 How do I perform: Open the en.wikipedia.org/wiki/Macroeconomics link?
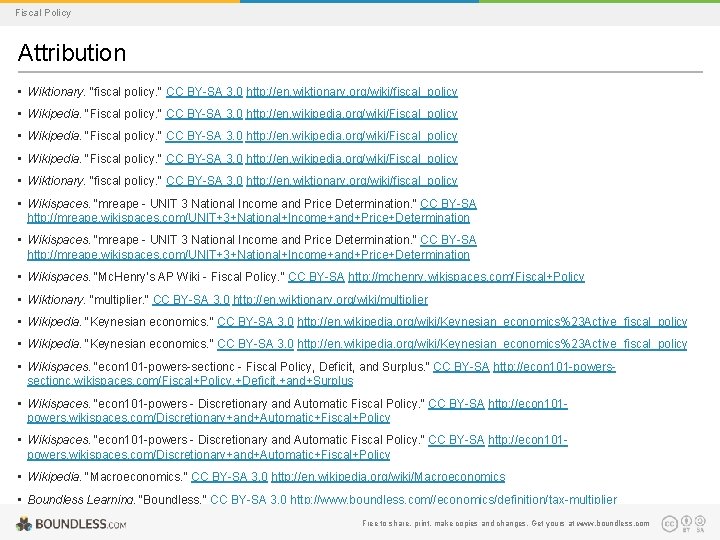(x=388, y=477)
